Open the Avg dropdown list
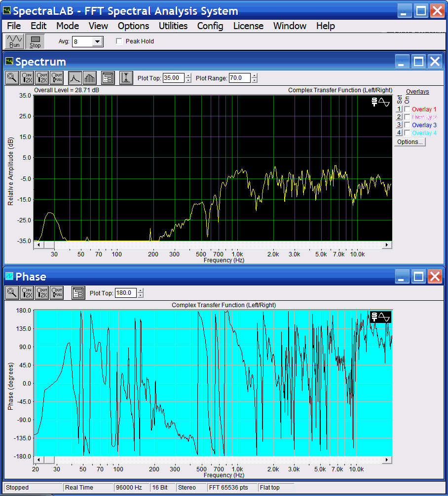448x496 pixels. 97,42
